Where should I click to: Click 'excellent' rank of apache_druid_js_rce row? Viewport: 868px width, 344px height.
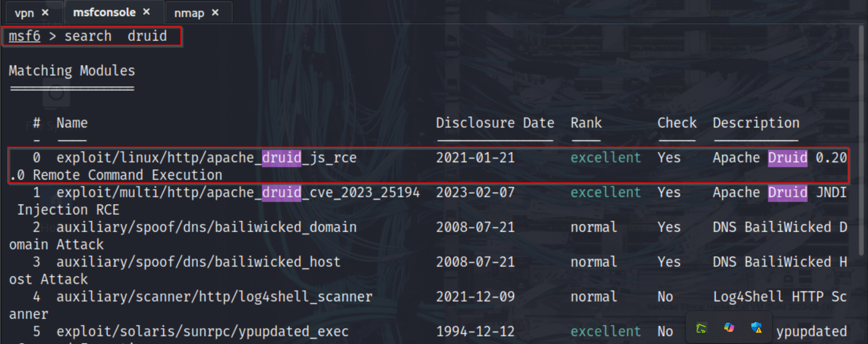pos(606,158)
